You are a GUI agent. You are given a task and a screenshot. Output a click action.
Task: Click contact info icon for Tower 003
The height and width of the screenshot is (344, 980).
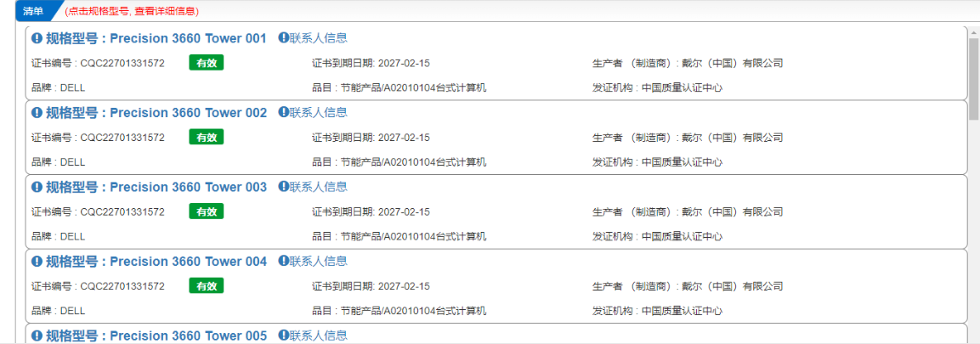(x=283, y=186)
